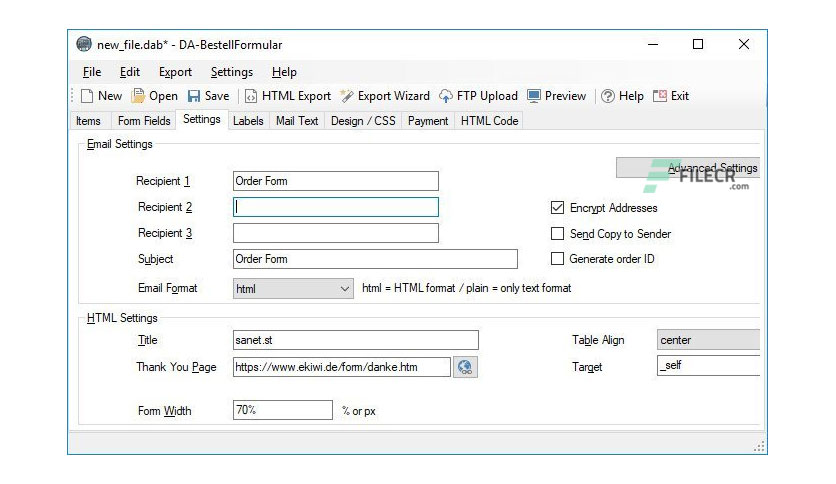Screen dimensions: 836x484
Task: Switch to the Items tab
Action: tap(88, 121)
